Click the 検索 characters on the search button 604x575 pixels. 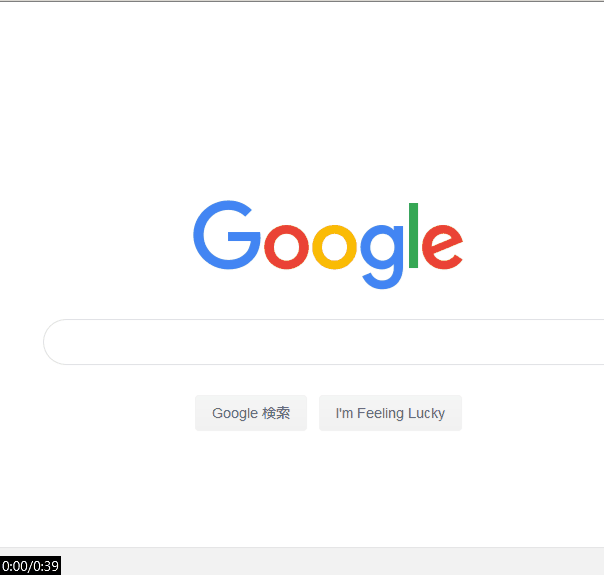pos(276,413)
